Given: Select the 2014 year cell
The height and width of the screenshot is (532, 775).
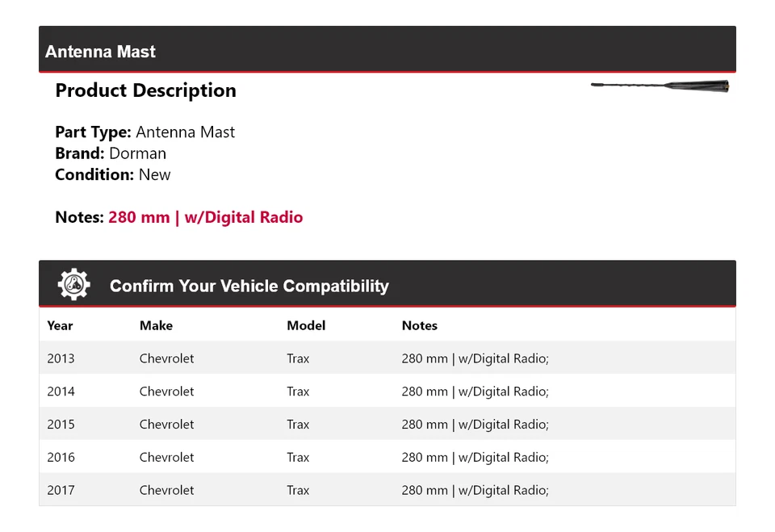Looking at the screenshot, I should tap(61, 392).
